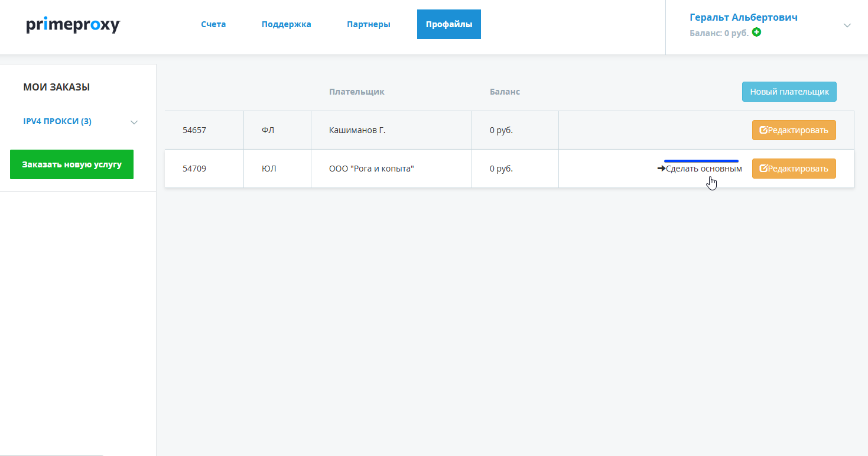This screenshot has width=868, height=456.
Task: Click the Плательщик column header
Action: click(x=357, y=92)
